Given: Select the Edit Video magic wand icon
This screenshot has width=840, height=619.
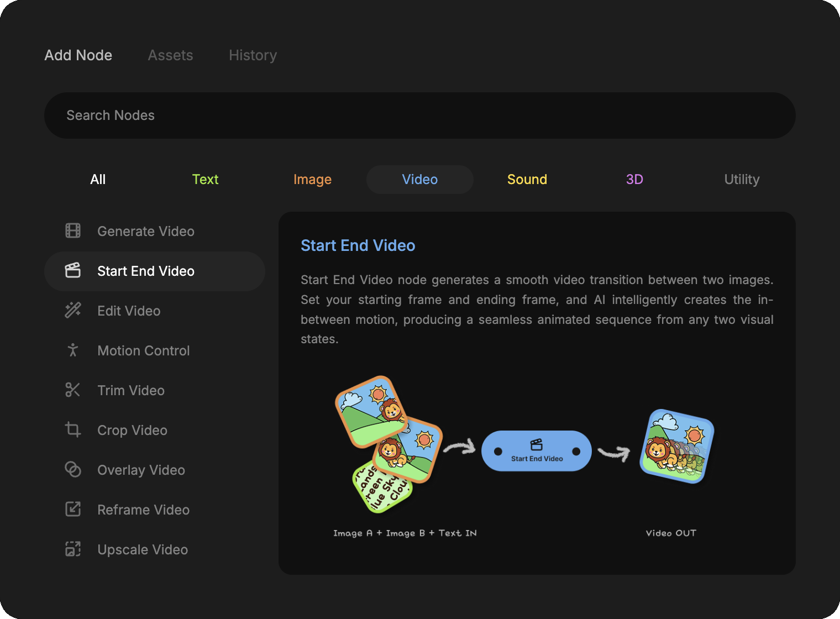Looking at the screenshot, I should click(x=73, y=311).
